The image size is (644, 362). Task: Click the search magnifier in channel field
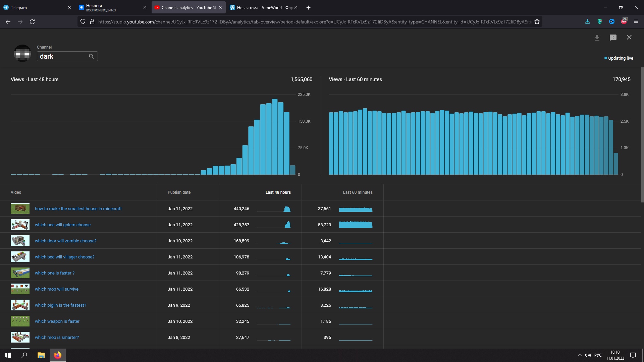pyautogui.click(x=91, y=56)
